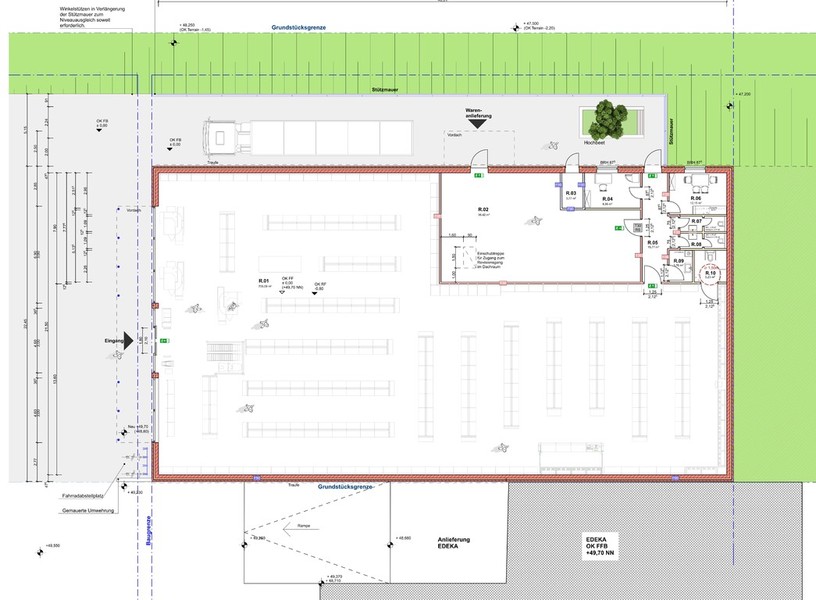Click the R.05 corridor label
Screen dimensions: 816x600
click(x=652, y=242)
